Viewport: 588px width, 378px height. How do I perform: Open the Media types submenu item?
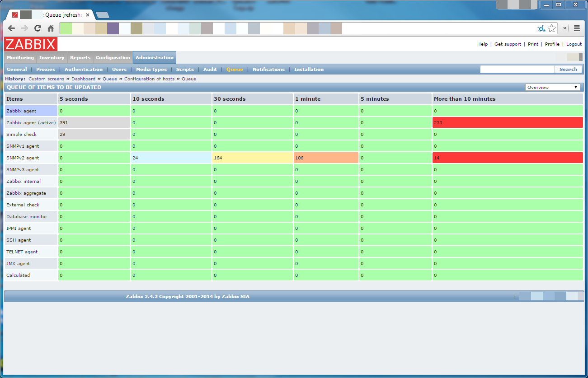151,70
